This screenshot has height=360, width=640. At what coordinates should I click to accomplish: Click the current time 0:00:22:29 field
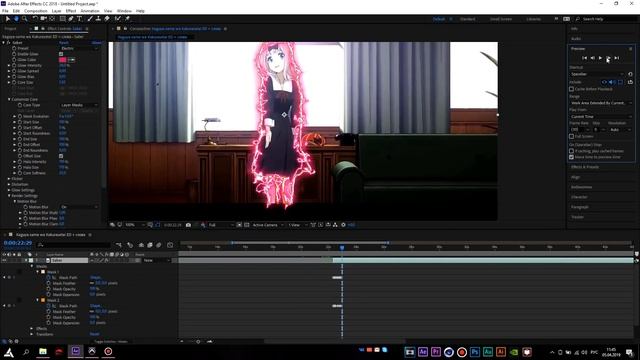18,243
